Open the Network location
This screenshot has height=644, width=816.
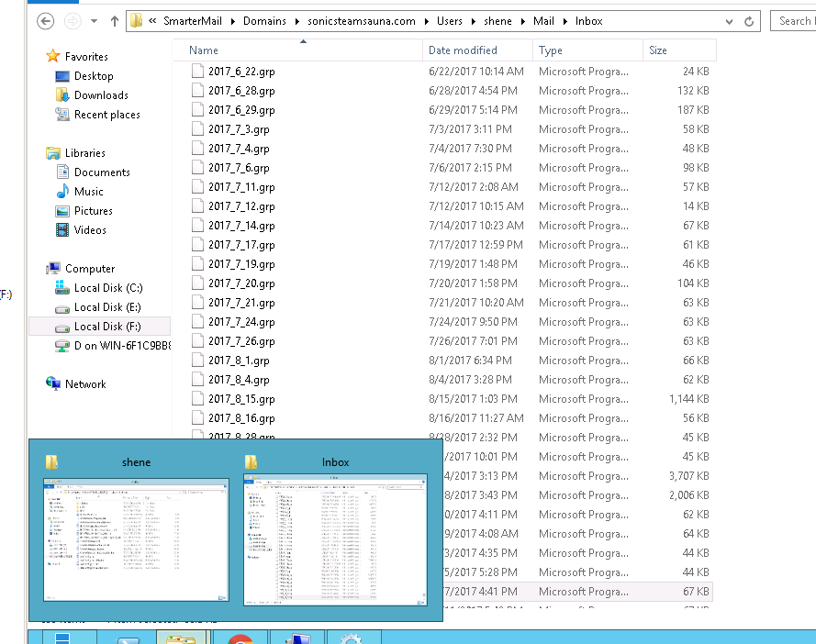tap(84, 384)
